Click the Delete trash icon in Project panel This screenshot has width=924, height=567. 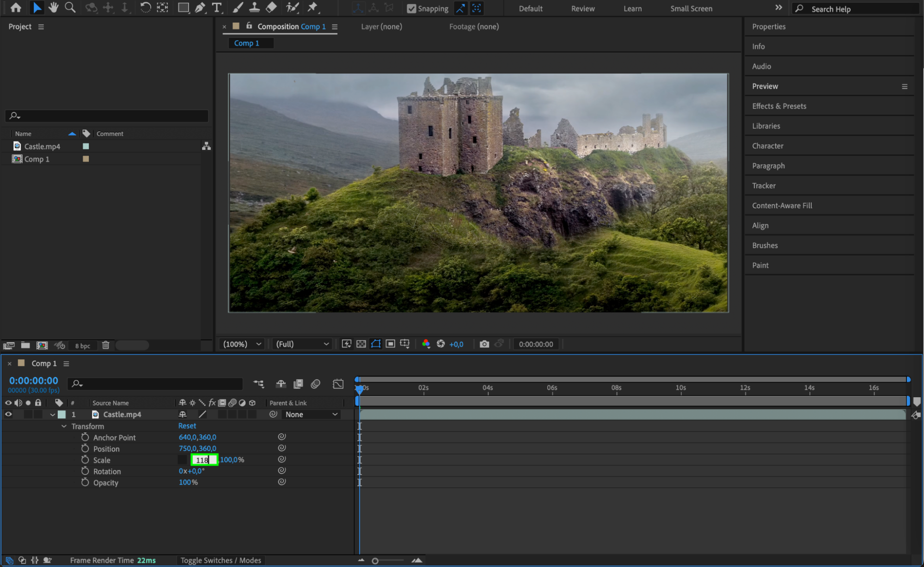point(105,345)
